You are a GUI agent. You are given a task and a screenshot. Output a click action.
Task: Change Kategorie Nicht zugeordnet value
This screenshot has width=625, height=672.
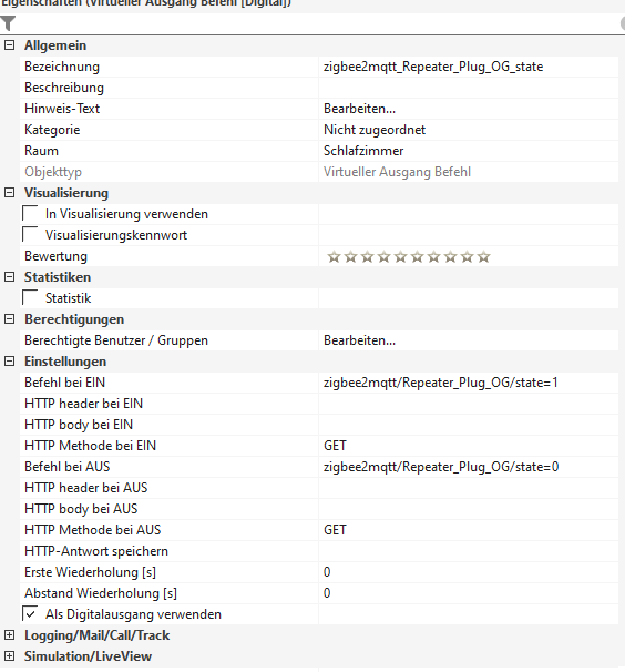[x=468, y=130]
